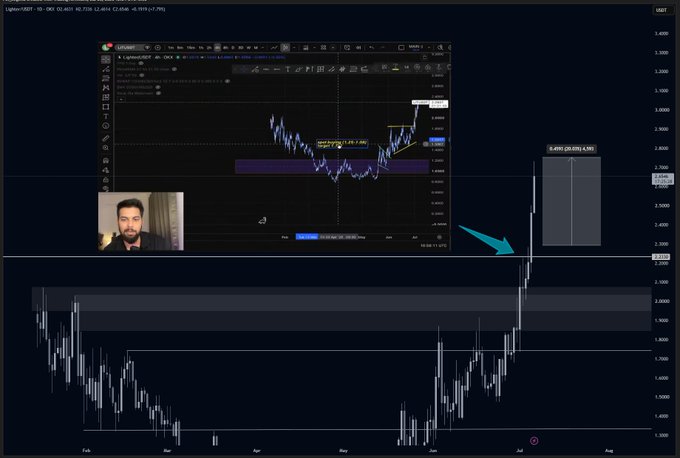Viewport: 680px width, 458px height.
Task: Open the forecasting tools in inset sidebar
Action: click(106, 98)
